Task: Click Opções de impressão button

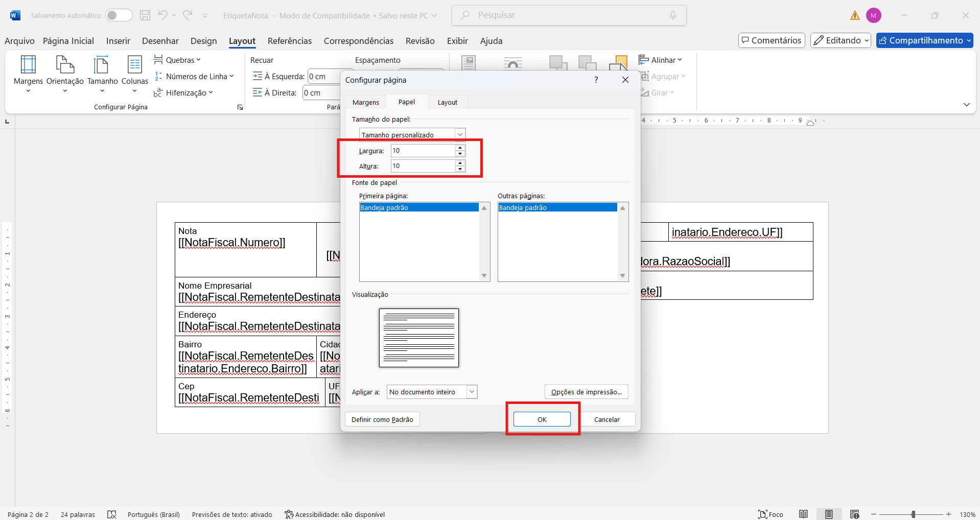Action: pyautogui.click(x=586, y=392)
